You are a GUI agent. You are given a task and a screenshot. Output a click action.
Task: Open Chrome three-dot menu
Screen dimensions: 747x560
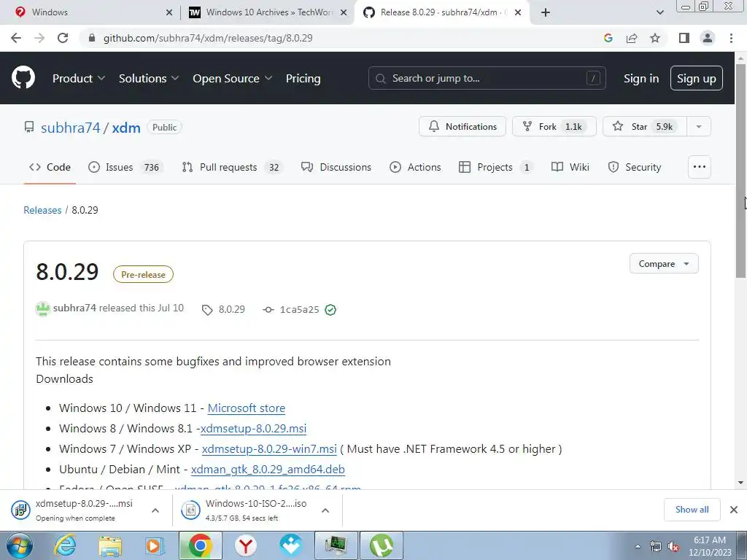(x=731, y=38)
